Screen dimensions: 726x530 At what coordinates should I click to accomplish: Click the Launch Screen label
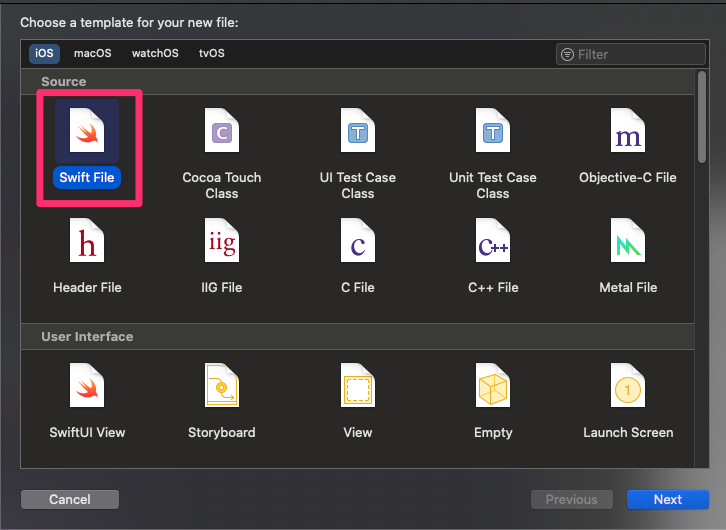(628, 432)
